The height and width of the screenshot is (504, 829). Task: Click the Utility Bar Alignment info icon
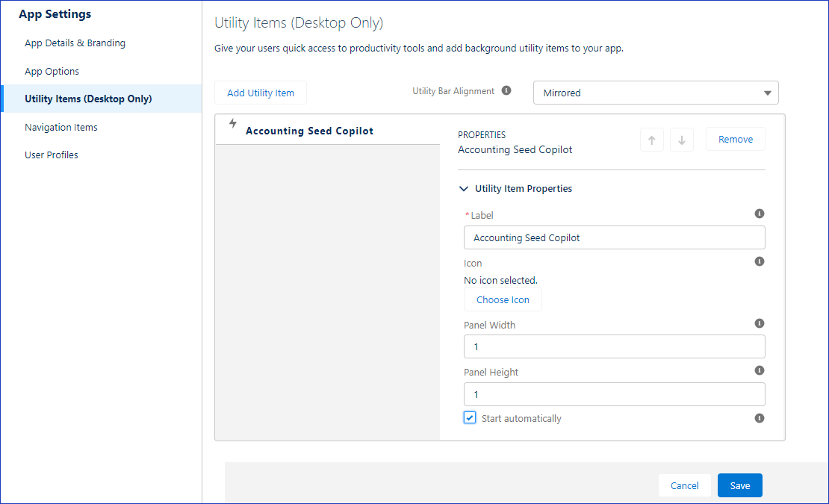(x=506, y=91)
